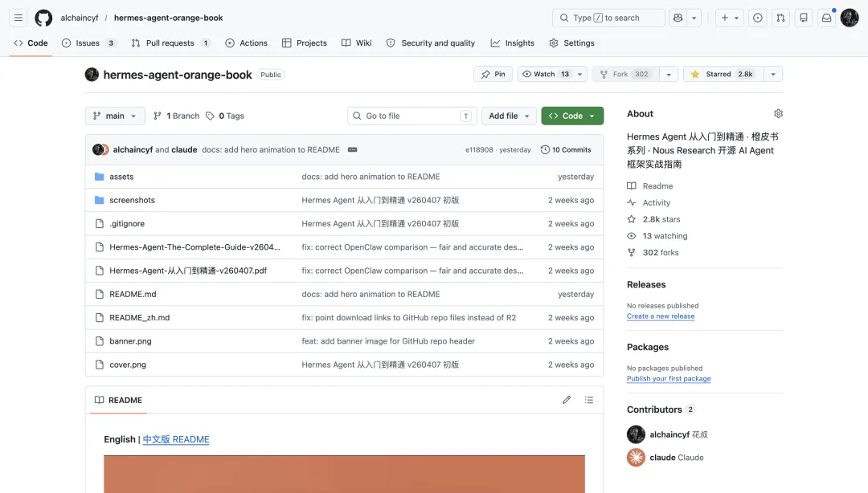Switch to the Insights tab
868x493 pixels.
point(513,43)
